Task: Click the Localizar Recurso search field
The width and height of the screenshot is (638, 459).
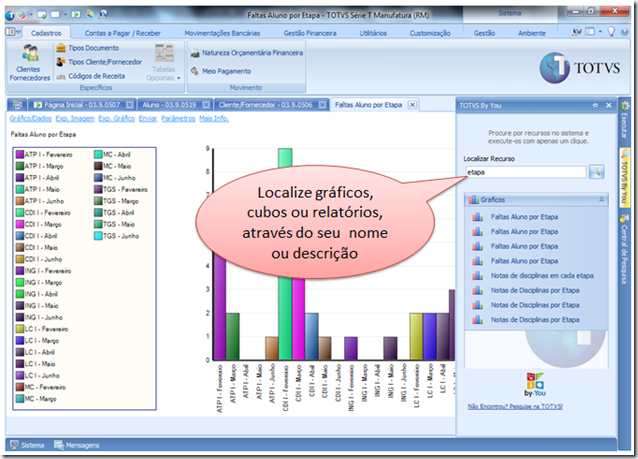Action: pyautogui.click(x=524, y=172)
